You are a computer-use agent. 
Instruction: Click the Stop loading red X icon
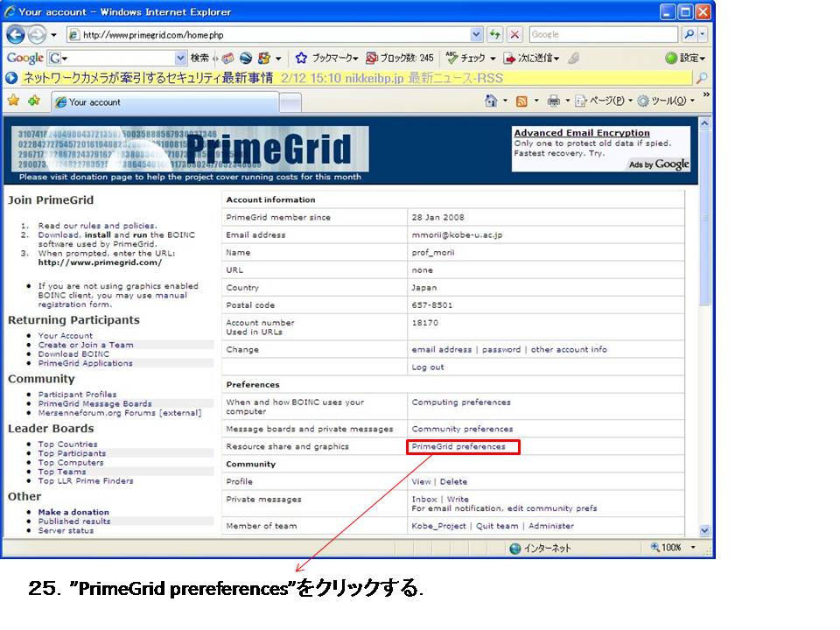click(x=514, y=35)
